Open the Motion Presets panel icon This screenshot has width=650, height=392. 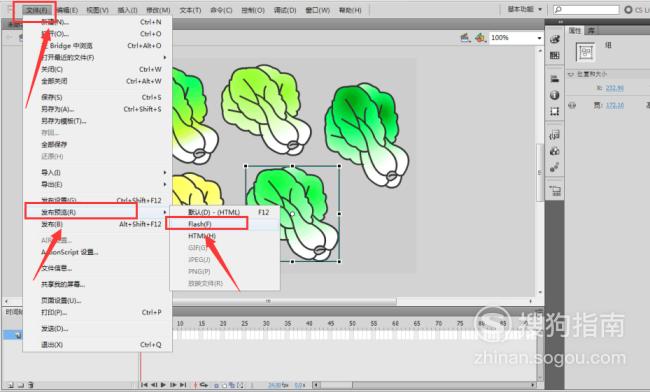click(555, 167)
